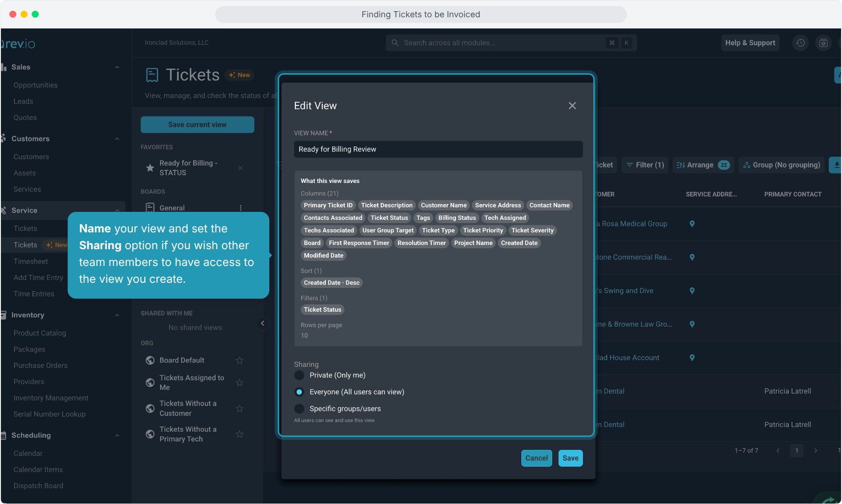Click the history clock icon in header
This screenshot has width=842, height=504.
(800, 43)
